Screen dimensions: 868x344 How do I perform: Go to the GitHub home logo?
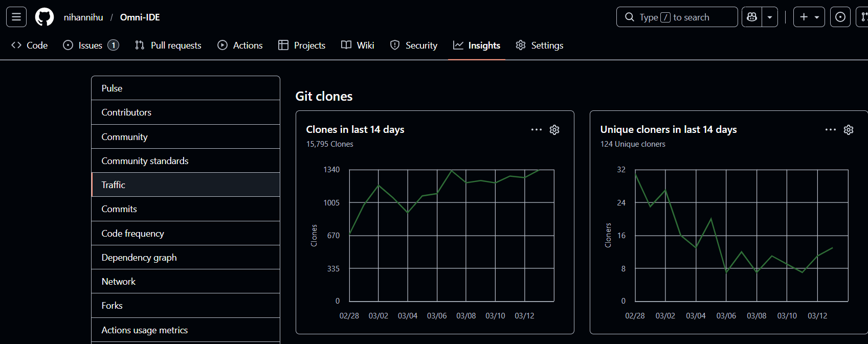pos(44,17)
